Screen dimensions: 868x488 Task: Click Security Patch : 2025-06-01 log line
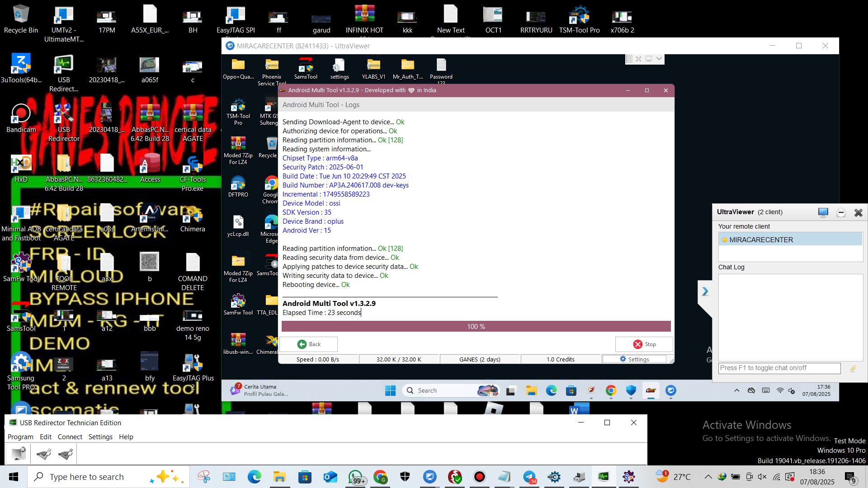point(323,167)
